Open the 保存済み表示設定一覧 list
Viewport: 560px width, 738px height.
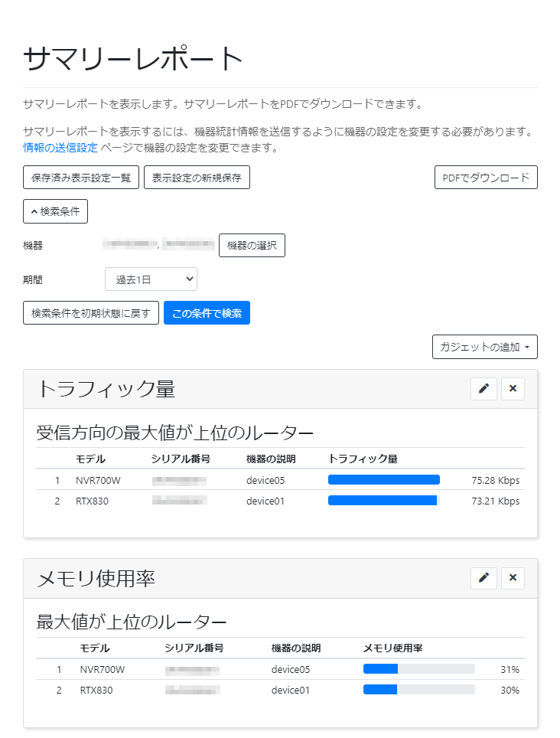coord(80,177)
